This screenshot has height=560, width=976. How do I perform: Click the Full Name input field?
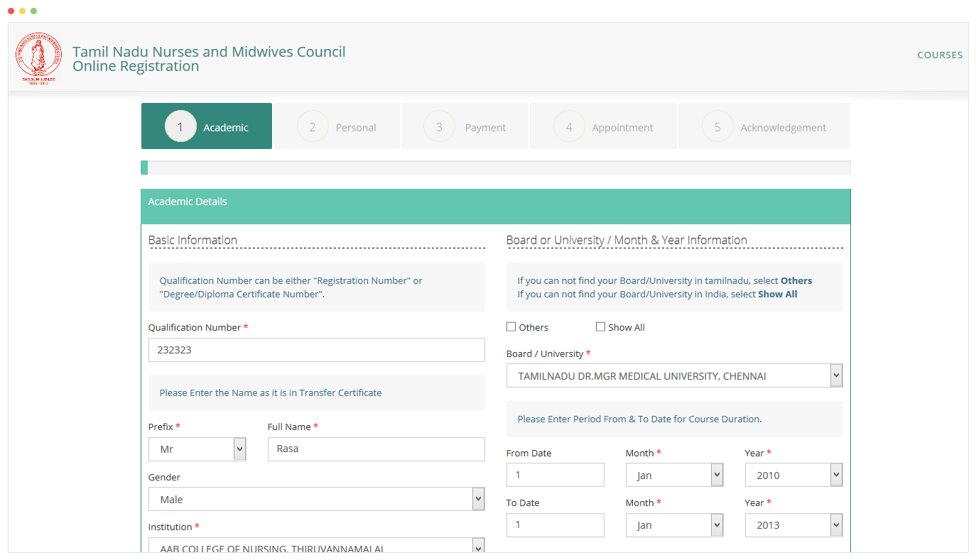pyautogui.click(x=376, y=449)
